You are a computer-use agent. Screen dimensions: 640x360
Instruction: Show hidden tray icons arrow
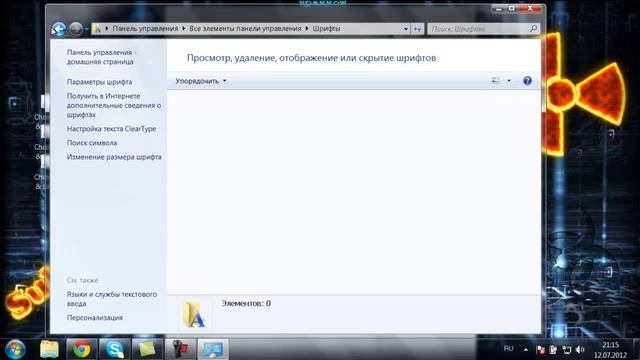click(526, 349)
